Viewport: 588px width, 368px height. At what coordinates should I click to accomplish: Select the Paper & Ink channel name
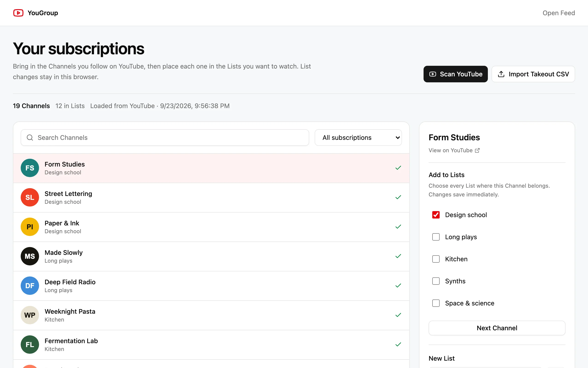click(62, 223)
